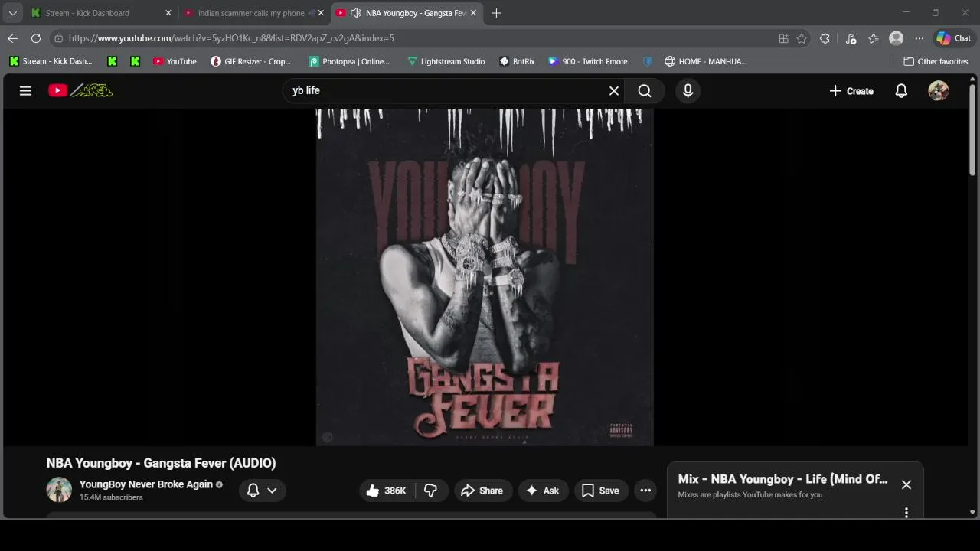Go back in browser history
Screen dimensions: 980x551
(12, 38)
